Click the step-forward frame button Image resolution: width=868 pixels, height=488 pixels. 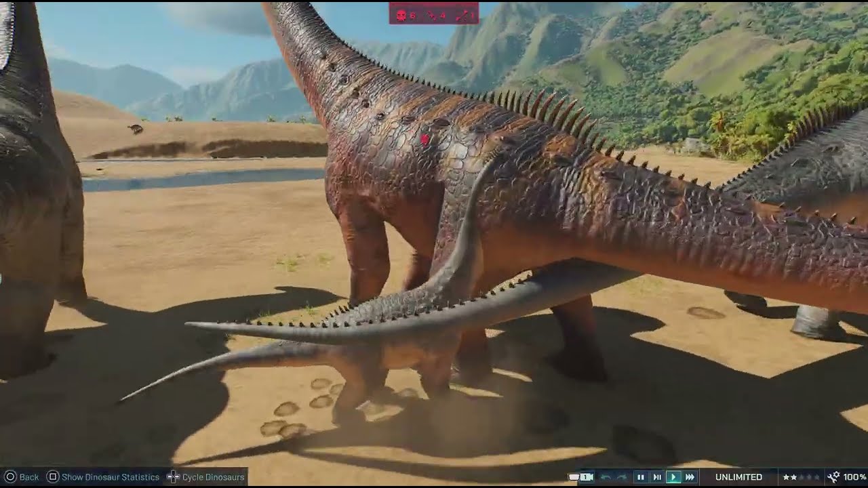pyautogui.click(x=656, y=477)
